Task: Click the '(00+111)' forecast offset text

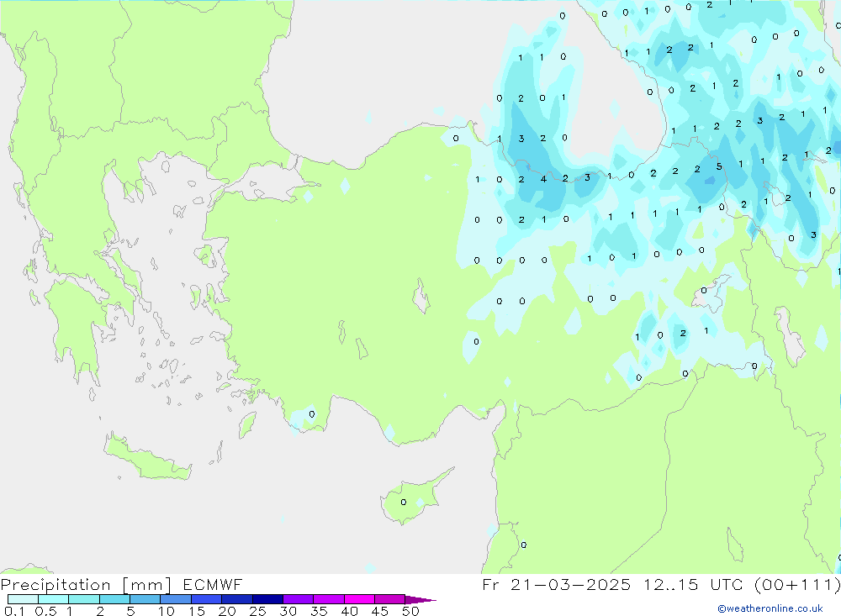Action: (x=797, y=584)
